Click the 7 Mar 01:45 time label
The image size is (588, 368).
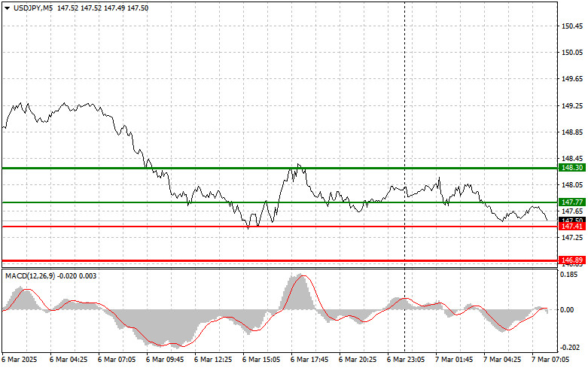454,360
